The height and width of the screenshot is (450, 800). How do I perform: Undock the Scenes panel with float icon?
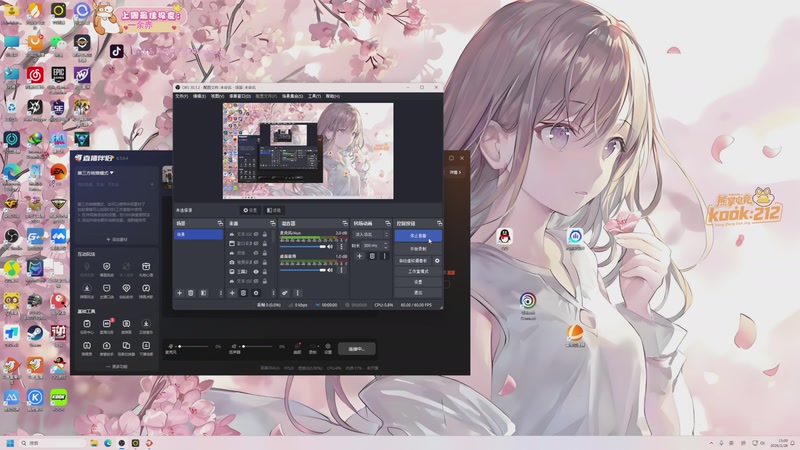(220, 223)
